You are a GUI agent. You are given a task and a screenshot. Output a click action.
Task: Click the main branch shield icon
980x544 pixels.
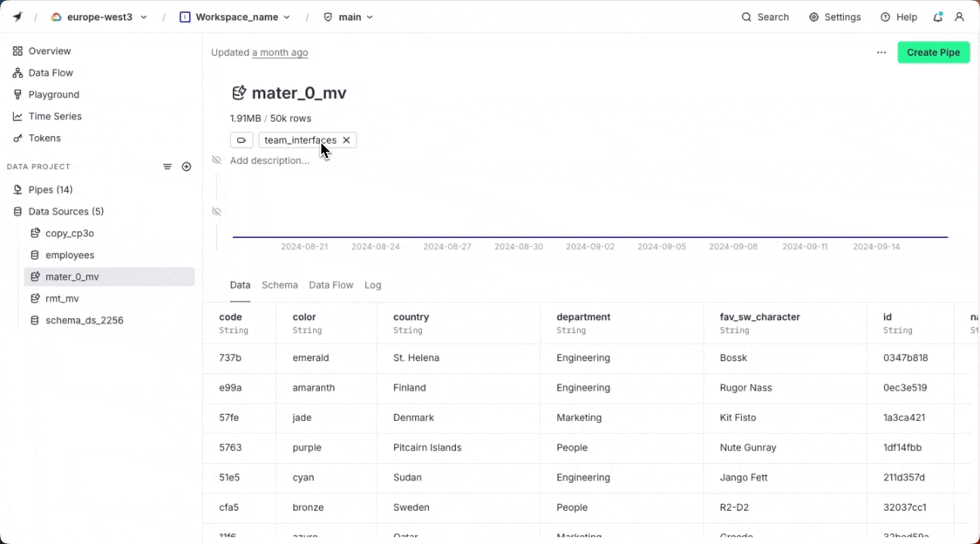pos(328,17)
